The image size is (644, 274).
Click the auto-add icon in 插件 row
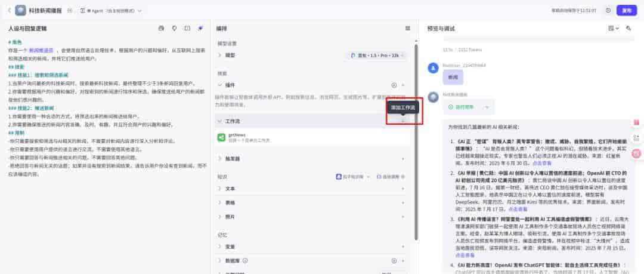[394, 85]
